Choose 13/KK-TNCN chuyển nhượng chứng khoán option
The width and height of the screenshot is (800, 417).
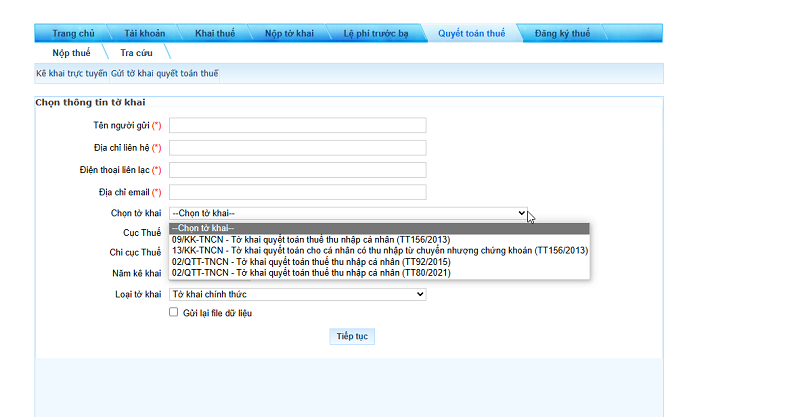tap(379, 251)
